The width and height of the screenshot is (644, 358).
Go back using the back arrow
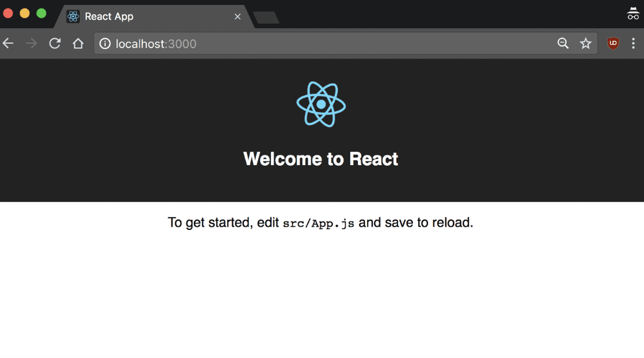point(8,43)
